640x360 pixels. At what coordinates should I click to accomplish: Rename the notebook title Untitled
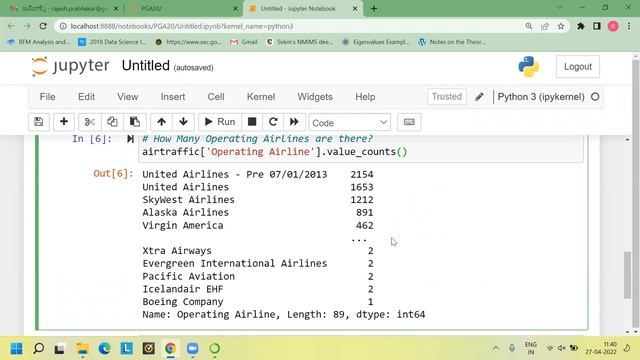coord(146,66)
